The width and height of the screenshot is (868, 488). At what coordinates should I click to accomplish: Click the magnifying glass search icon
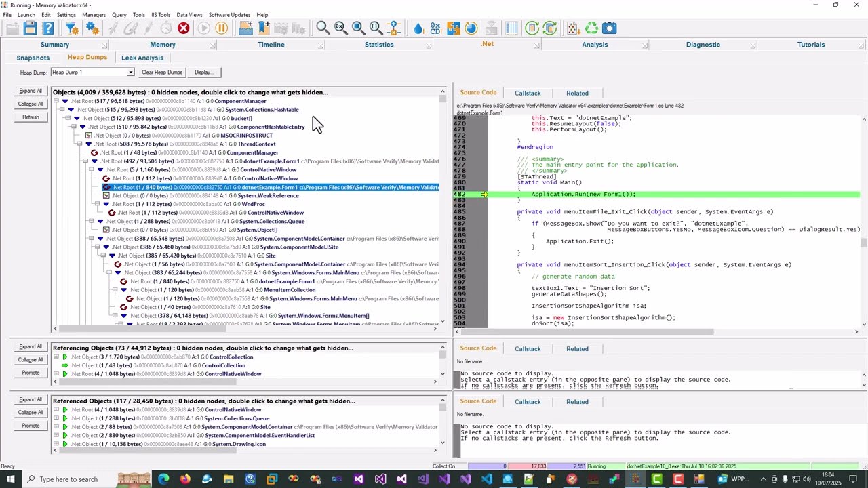tap(323, 28)
